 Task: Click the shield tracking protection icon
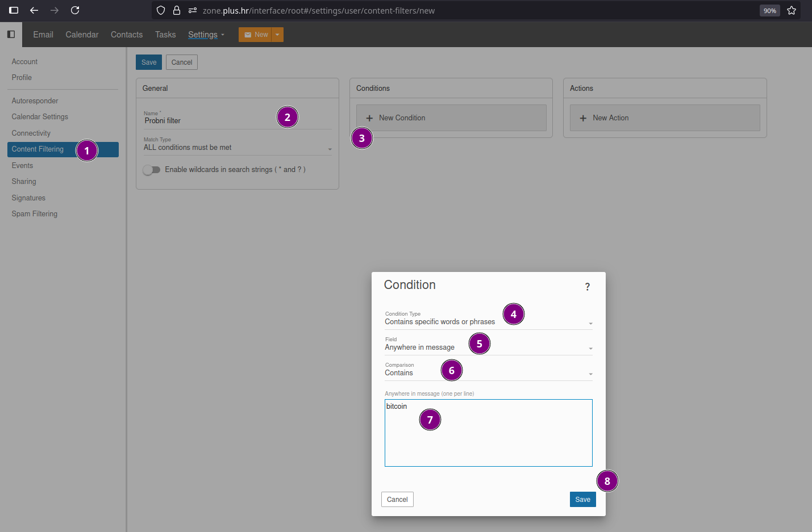pos(161,10)
